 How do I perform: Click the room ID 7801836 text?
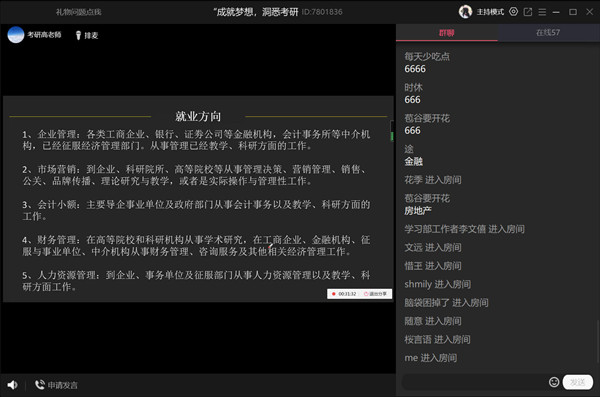tap(322, 12)
